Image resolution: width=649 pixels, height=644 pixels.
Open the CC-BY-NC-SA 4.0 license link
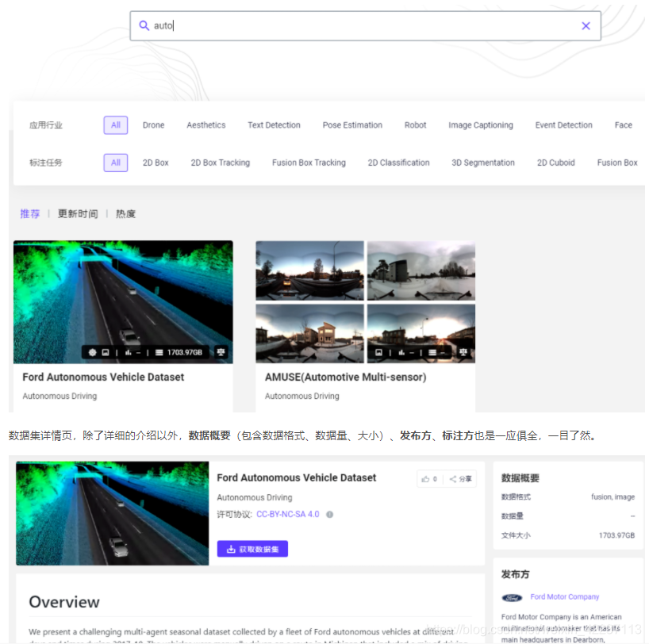pyautogui.click(x=288, y=514)
